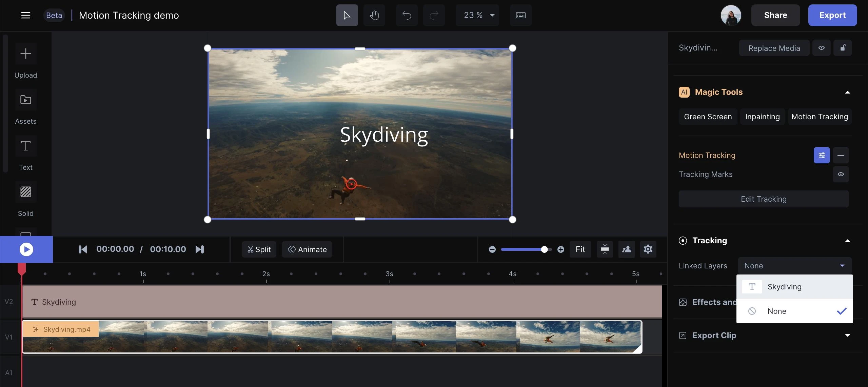Open the hamburger main menu
This screenshot has height=387, width=868.
26,15
